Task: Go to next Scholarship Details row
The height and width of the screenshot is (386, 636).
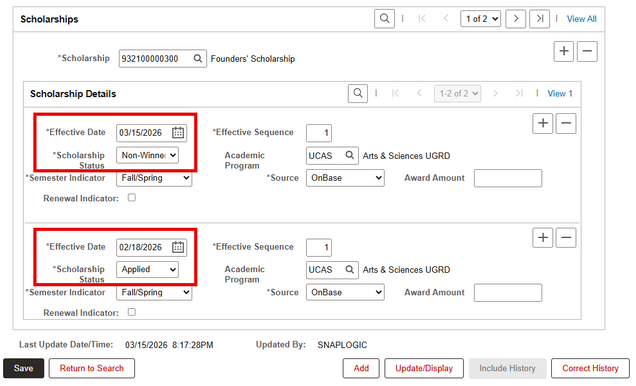Action: [495, 93]
